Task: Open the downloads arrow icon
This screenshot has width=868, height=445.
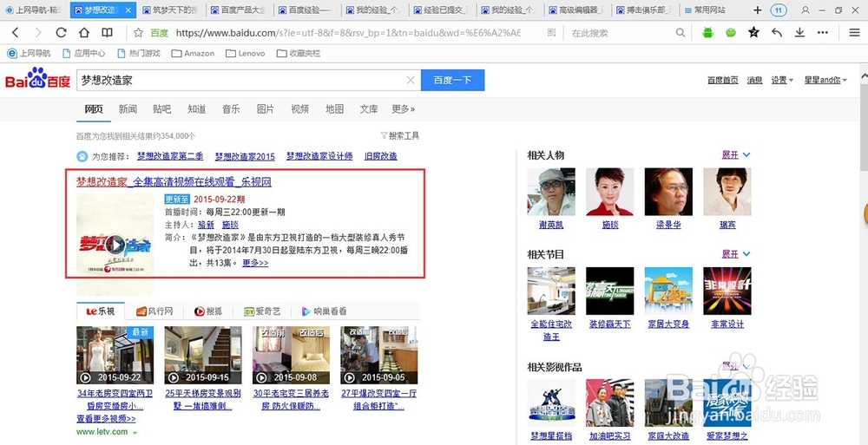Action: pyautogui.click(x=799, y=33)
